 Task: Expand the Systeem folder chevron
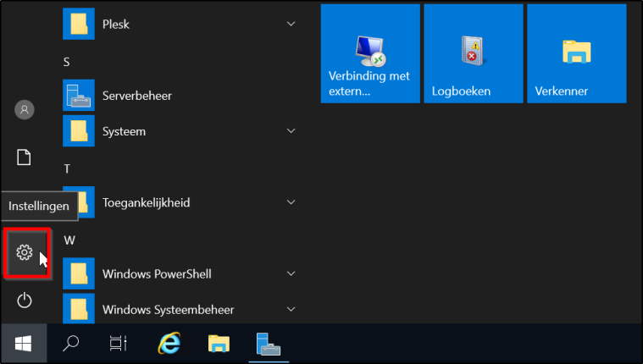(291, 131)
